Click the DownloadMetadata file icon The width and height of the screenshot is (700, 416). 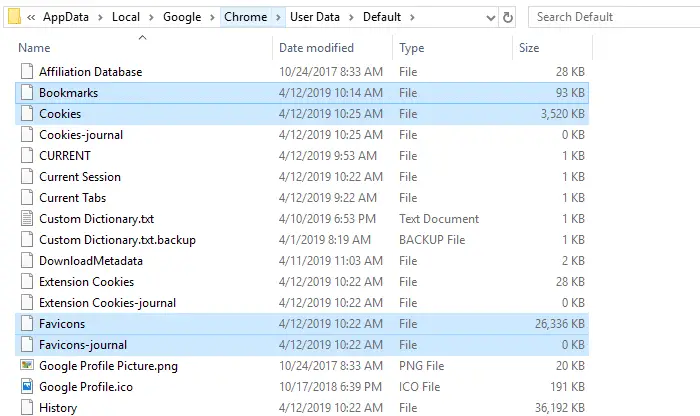(27, 260)
